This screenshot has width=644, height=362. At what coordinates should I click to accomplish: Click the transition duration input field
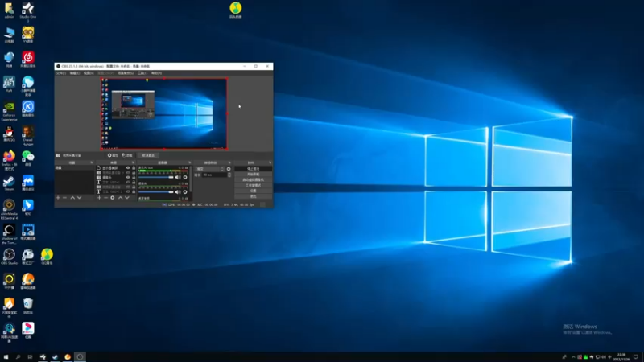point(214,175)
